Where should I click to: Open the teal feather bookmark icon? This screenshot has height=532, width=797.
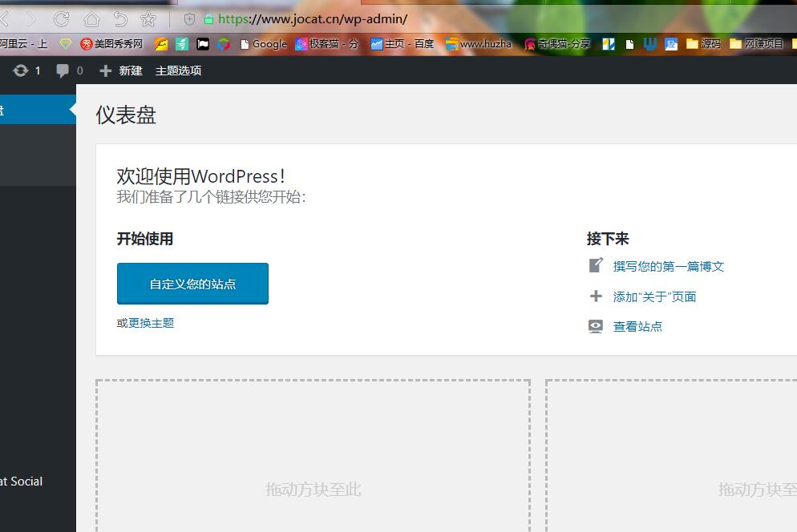[x=182, y=44]
